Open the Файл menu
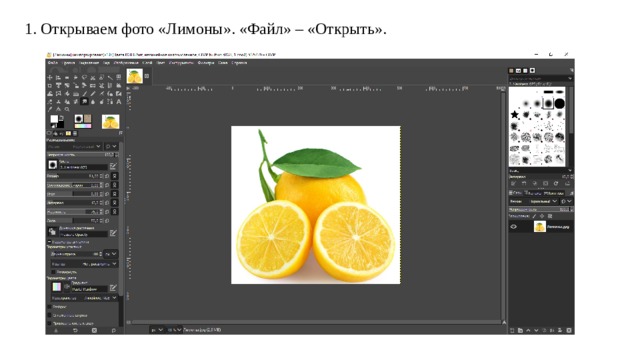 pos(53,63)
